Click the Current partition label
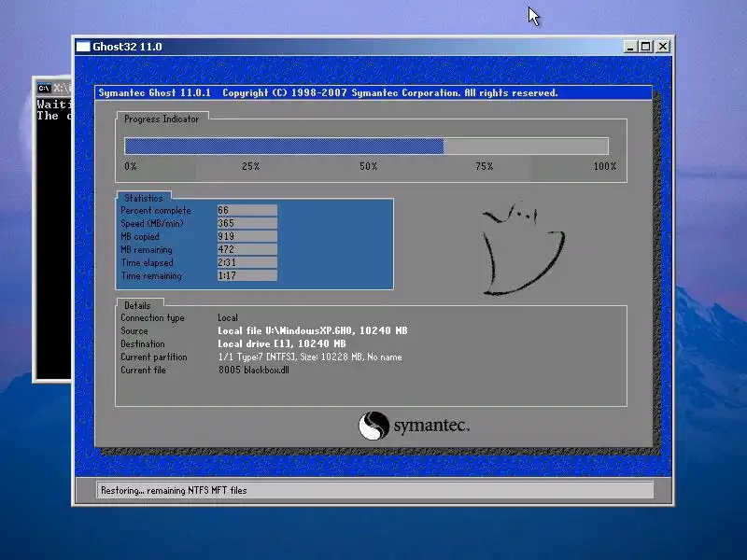The height and width of the screenshot is (560, 747). pos(154,357)
